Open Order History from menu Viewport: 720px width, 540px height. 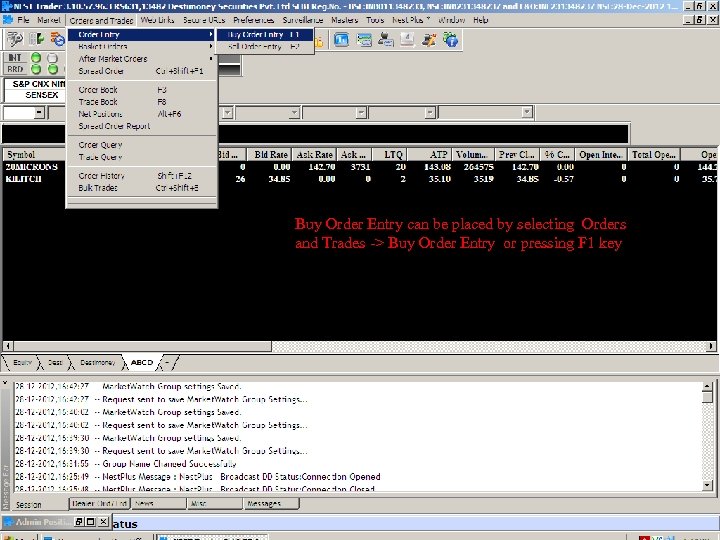tap(141, 175)
